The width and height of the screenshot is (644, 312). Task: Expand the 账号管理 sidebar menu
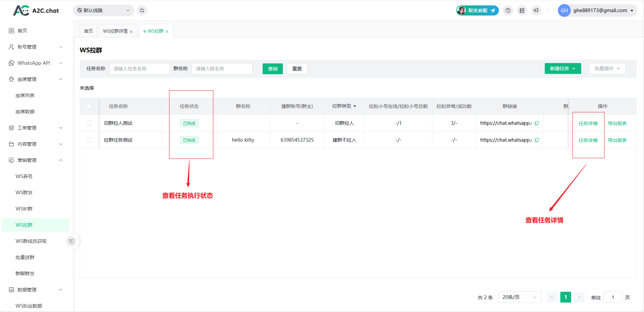(x=35, y=47)
